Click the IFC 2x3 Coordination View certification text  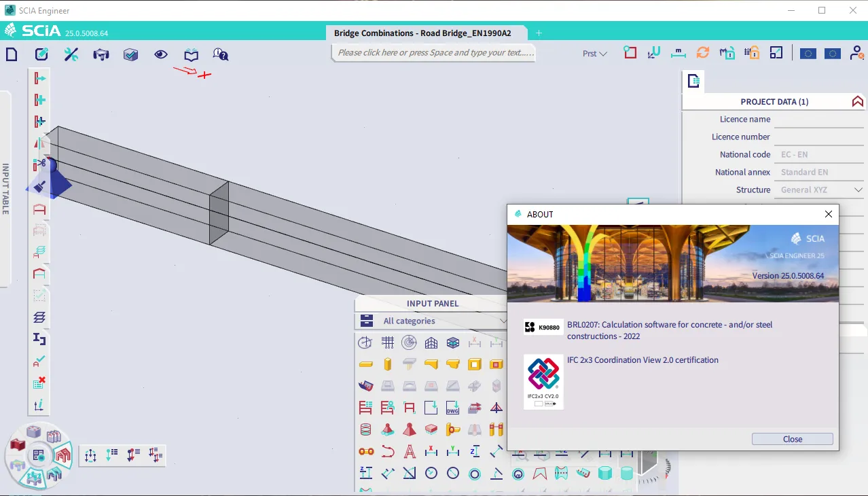pos(643,360)
